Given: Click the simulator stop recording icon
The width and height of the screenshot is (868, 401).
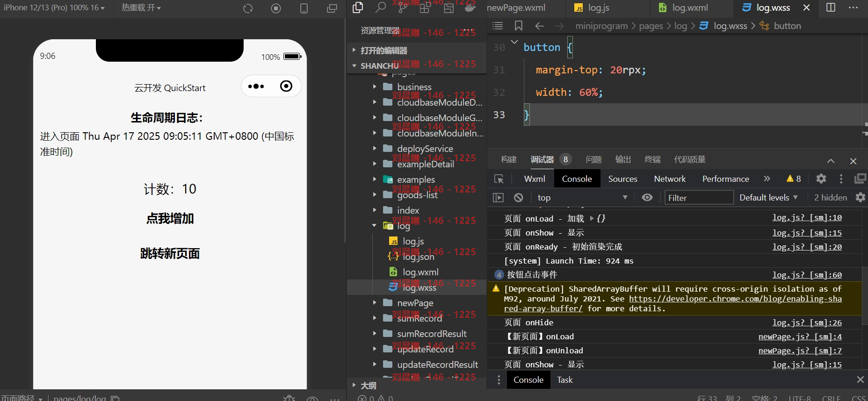Looking at the screenshot, I should tap(276, 8).
